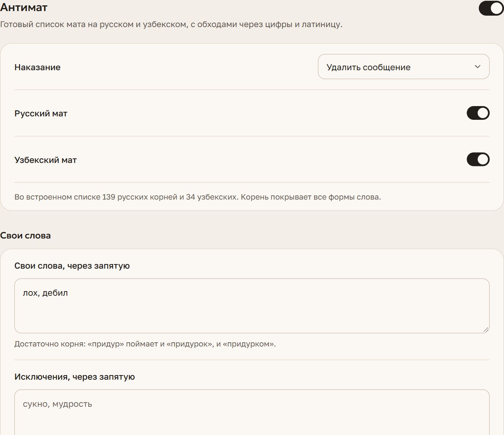Click the description Готовый список мата
The height and width of the screenshot is (435, 504).
click(171, 24)
